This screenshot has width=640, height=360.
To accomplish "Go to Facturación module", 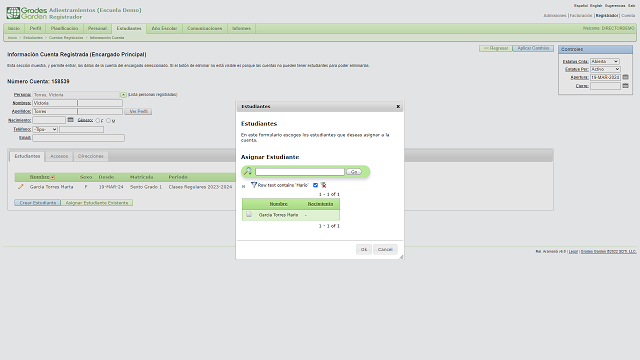I will pyautogui.click(x=580, y=16).
